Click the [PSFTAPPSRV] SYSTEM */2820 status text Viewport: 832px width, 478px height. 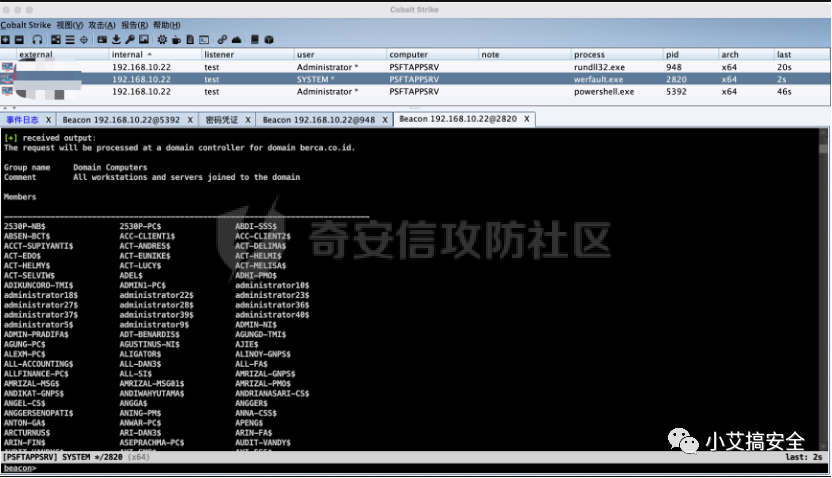(63, 457)
